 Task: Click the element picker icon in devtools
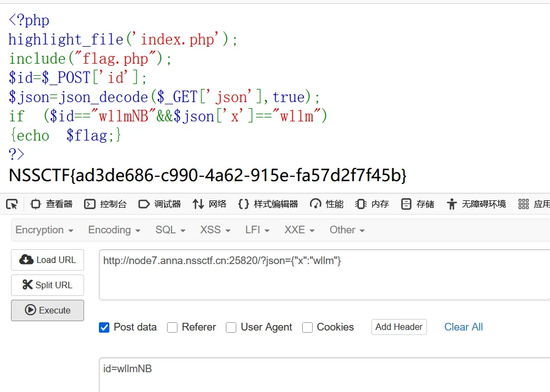coord(12,204)
